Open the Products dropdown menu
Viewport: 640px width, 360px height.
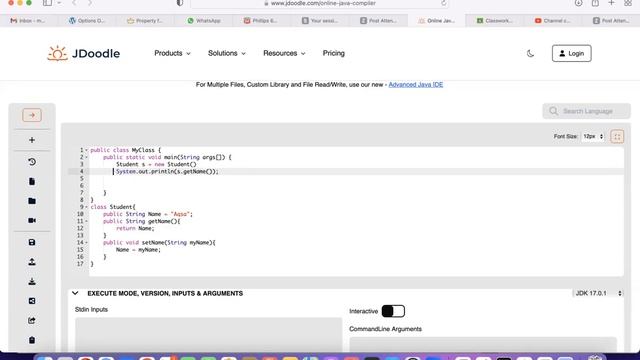click(x=172, y=53)
